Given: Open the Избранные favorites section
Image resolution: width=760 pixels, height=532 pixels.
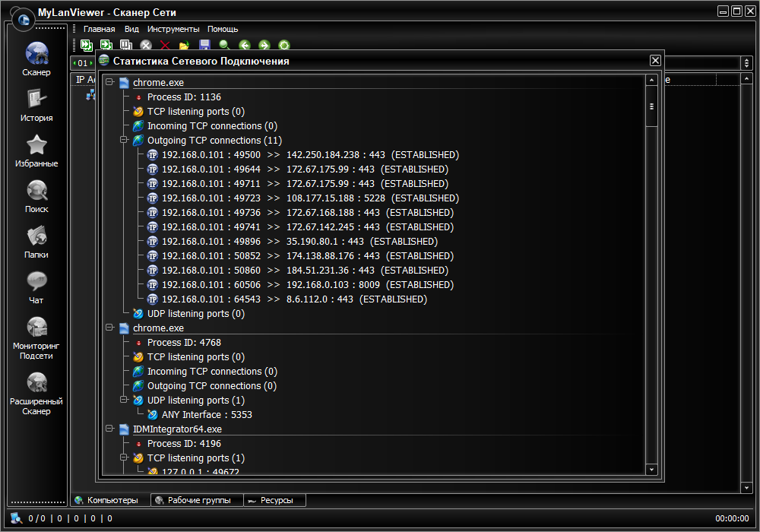Looking at the screenshot, I should pos(36,150).
